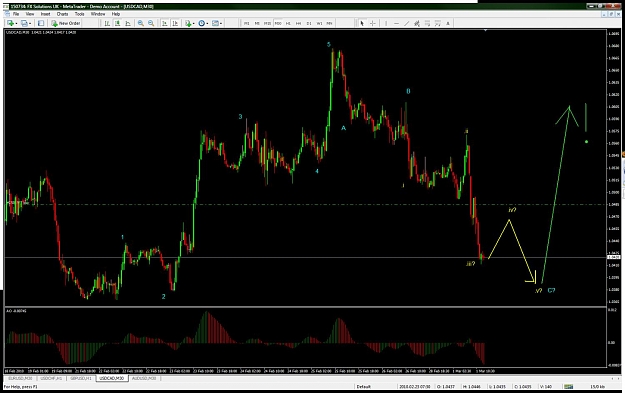The image size is (625, 393).
Task: Switch to the AUDUSD,M30 chart tab
Action: (x=144, y=378)
